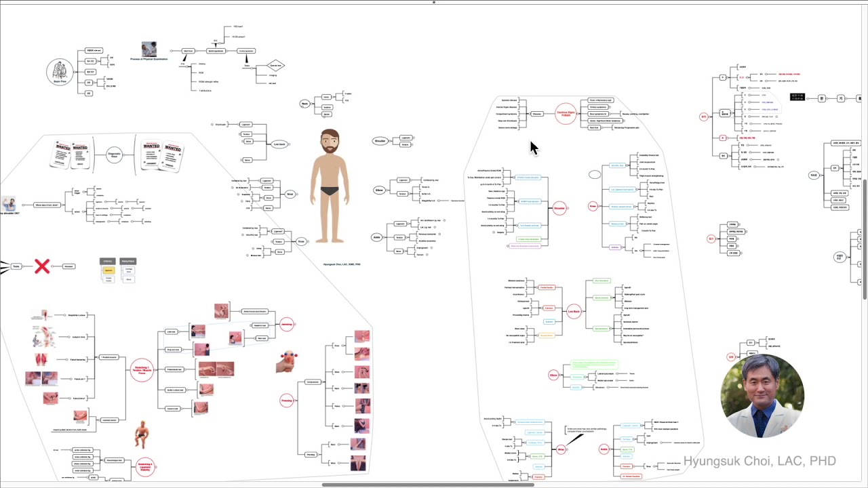Screen dimensions: 868x488
Task: Click the red X mark icon
Action: [x=42, y=266]
